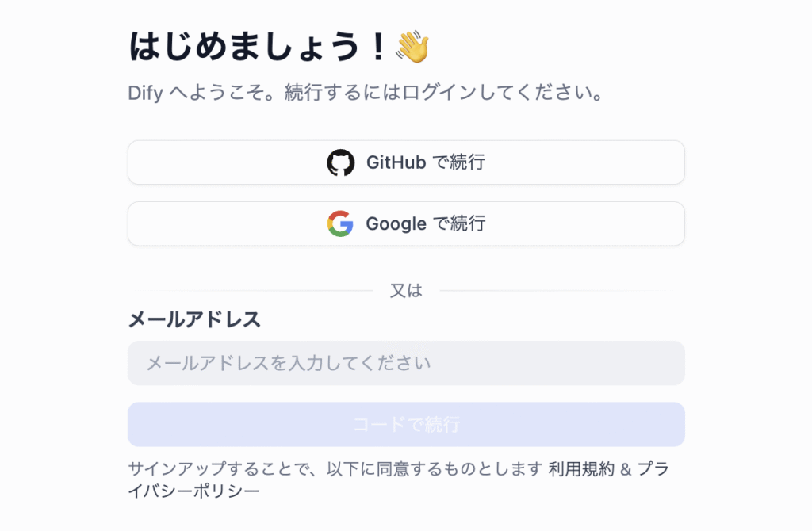Click the はじめましょう！ heading text
812x531 pixels.
click(258, 47)
